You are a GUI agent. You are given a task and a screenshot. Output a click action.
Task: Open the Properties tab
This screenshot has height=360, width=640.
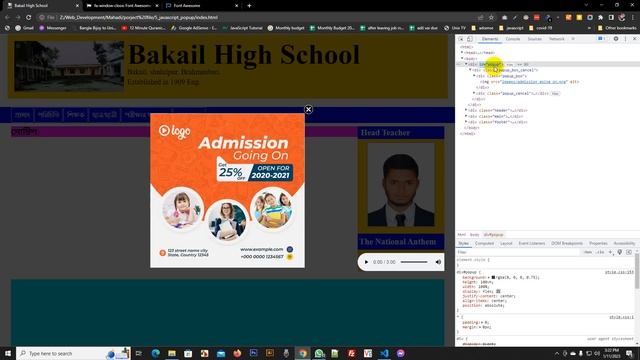pyautogui.click(x=598, y=243)
